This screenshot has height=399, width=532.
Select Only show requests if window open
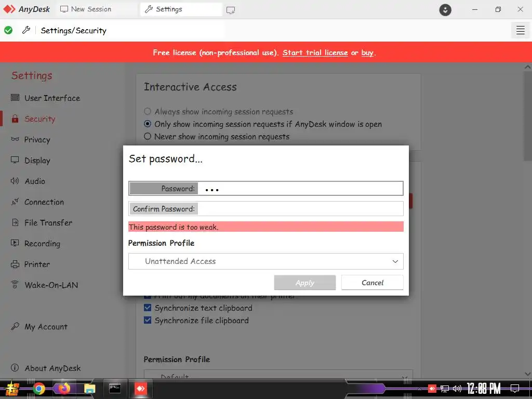pyautogui.click(x=263, y=124)
